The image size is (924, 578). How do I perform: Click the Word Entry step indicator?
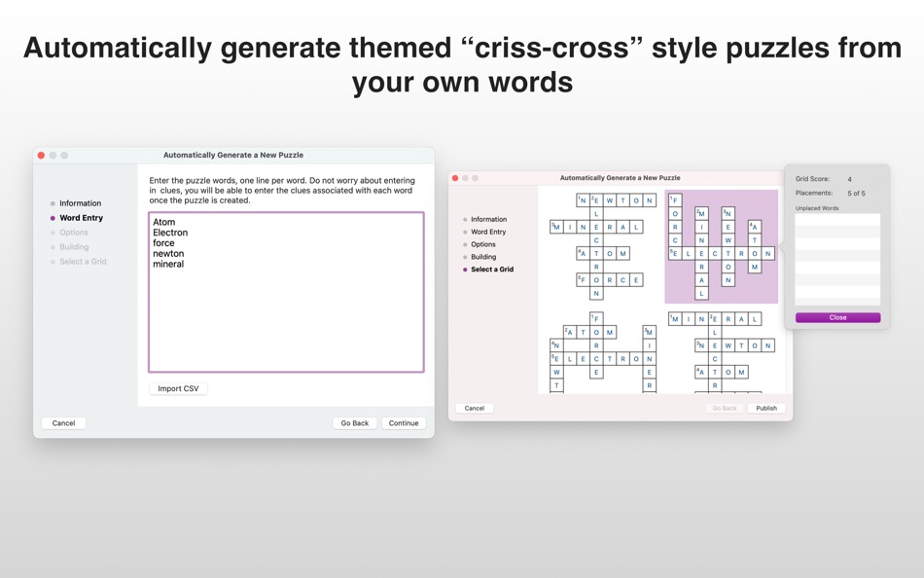[x=80, y=217]
